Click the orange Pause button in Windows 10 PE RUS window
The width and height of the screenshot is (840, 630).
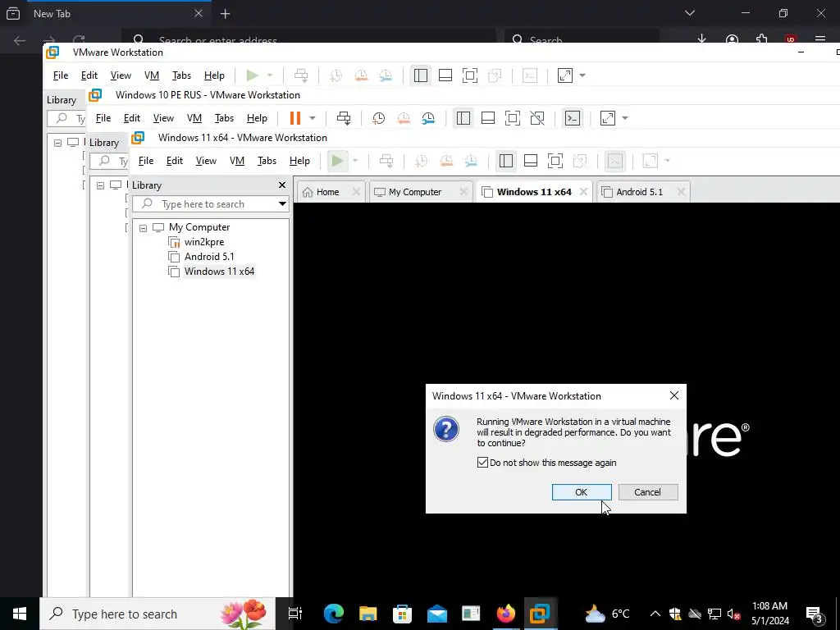(x=295, y=118)
